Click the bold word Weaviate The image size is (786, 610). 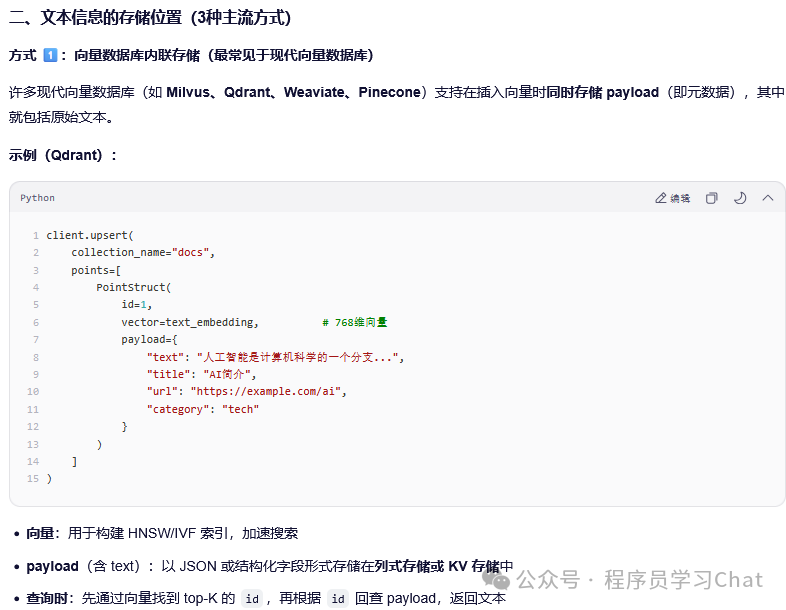click(x=314, y=92)
